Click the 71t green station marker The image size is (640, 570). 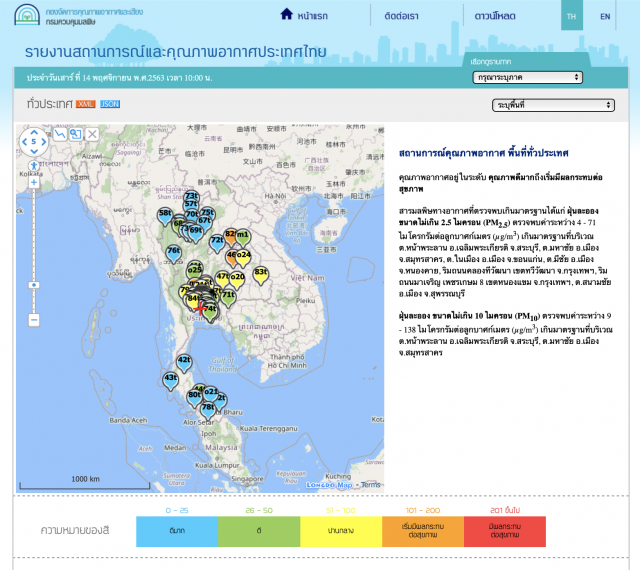point(229,298)
